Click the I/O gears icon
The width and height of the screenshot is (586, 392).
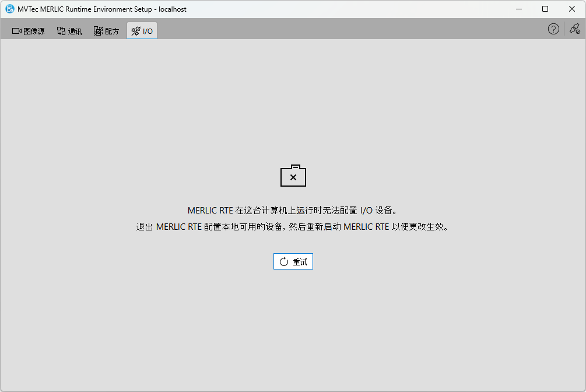click(x=136, y=30)
